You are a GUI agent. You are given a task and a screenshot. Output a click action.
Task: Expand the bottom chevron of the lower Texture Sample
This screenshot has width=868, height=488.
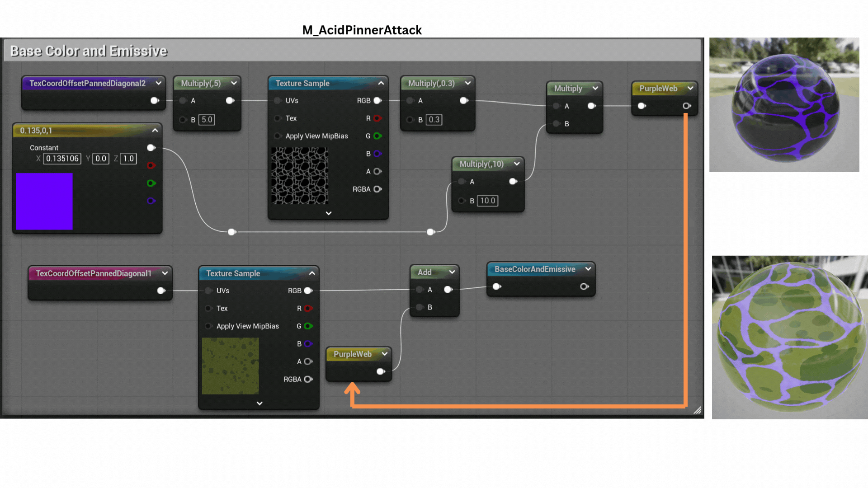click(x=259, y=403)
